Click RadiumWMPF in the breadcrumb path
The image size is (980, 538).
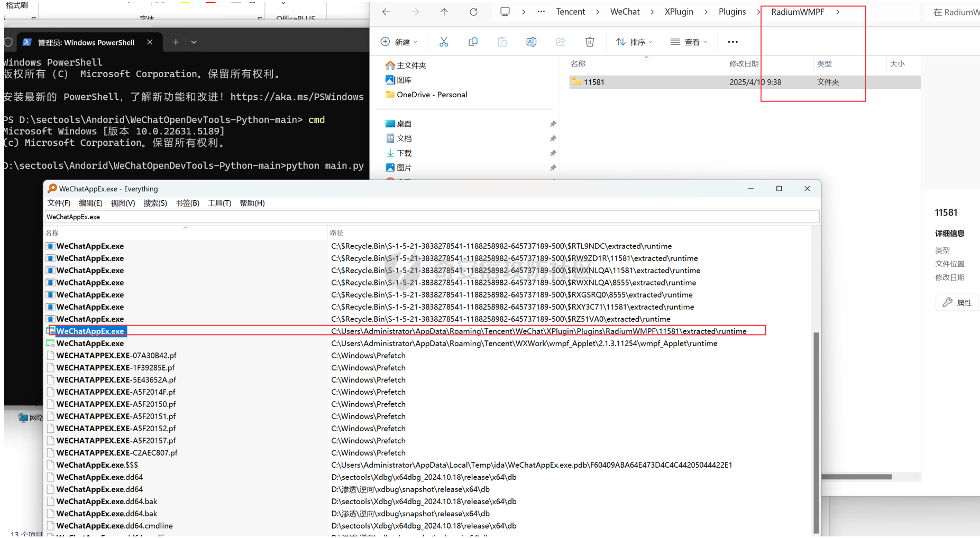tap(798, 12)
